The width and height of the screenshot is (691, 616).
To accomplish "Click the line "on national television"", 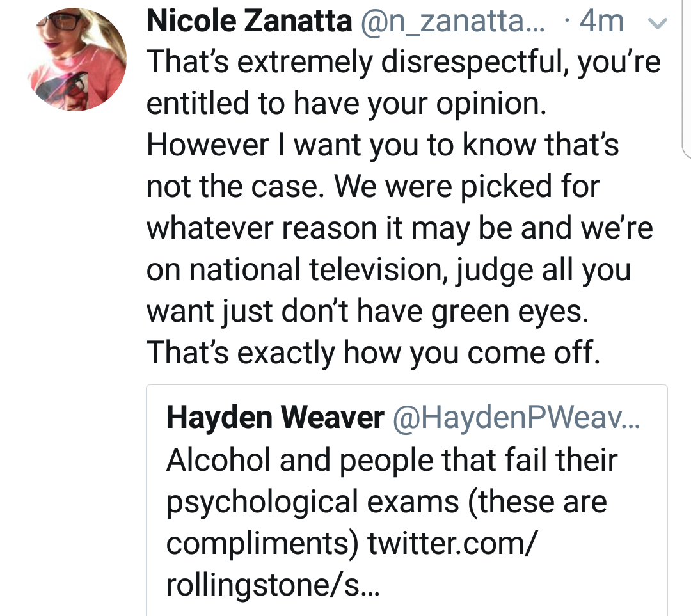I will [x=294, y=270].
